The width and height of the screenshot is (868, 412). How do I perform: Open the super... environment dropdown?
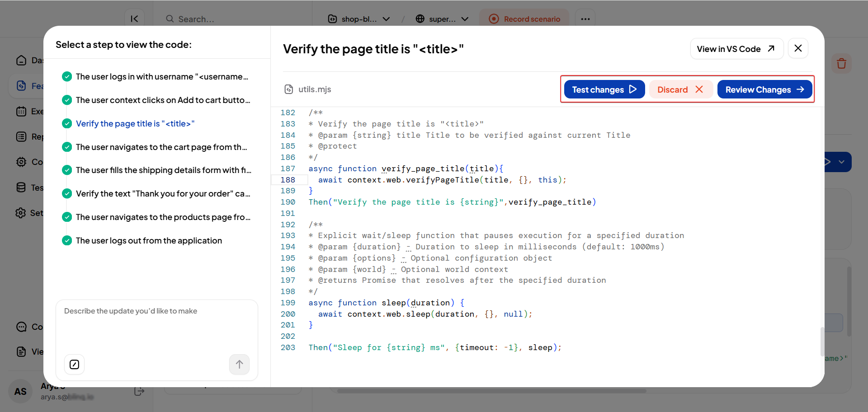[x=442, y=19]
